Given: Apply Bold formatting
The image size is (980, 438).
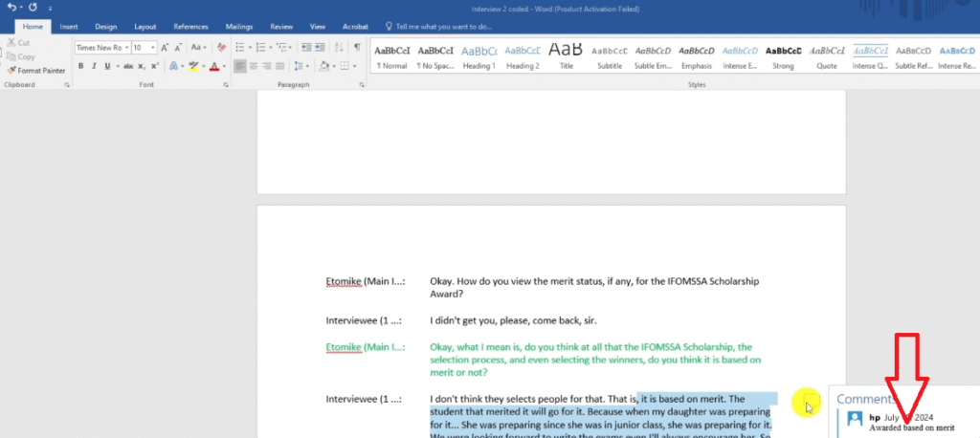Looking at the screenshot, I should coord(81,66).
